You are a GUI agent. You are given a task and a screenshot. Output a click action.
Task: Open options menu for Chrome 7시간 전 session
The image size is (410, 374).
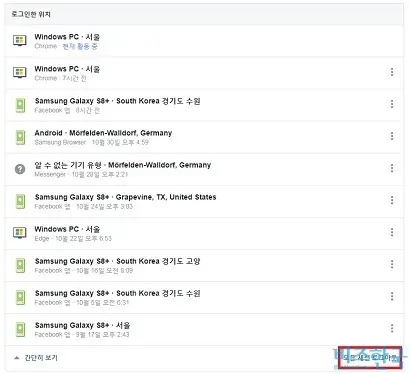click(392, 72)
